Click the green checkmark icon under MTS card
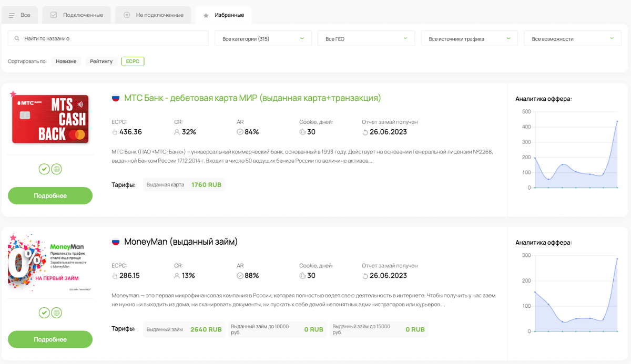Screen dimensions: 631x364 44,169
